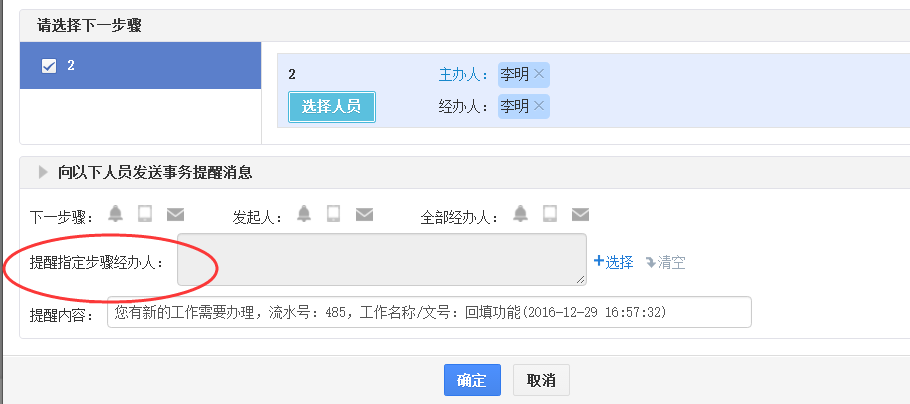Image resolution: width=910 pixels, height=404 pixels.
Task: Click mobile SMS icon for 下一步骤
Action: 145,213
